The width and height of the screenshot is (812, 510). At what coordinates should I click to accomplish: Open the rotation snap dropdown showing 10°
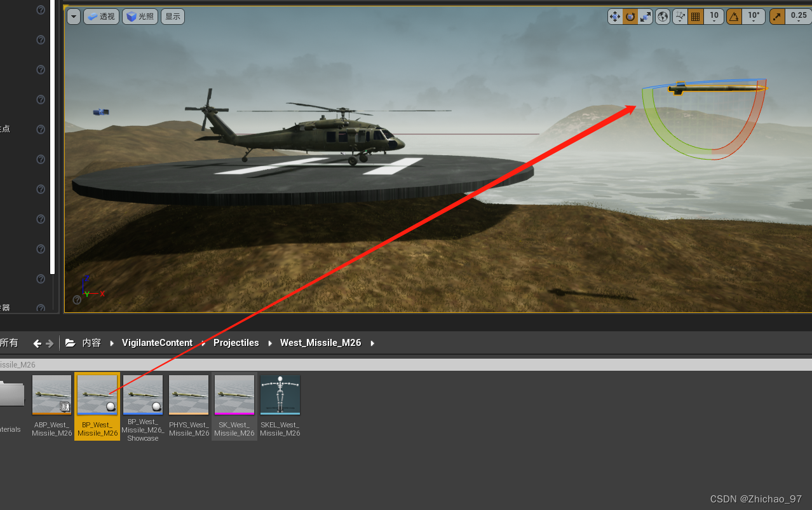[754, 16]
